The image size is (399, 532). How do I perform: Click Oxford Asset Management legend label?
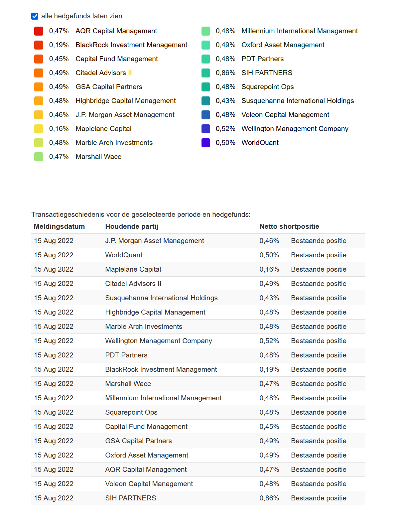click(283, 45)
